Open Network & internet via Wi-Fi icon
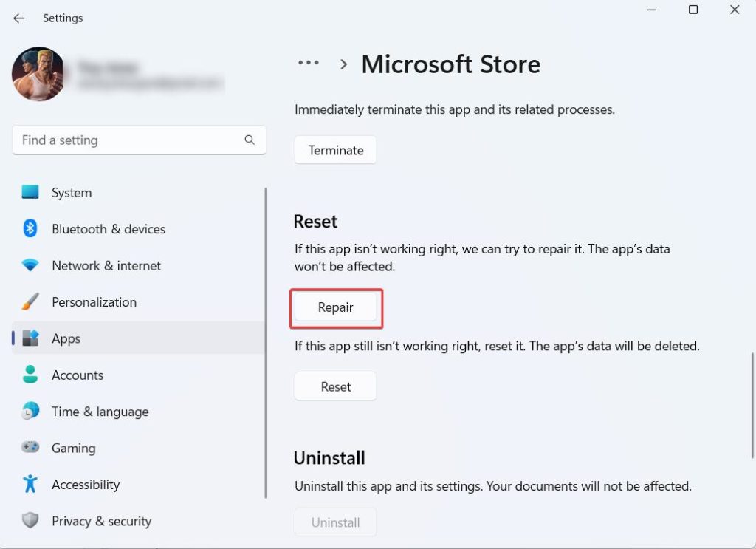 30,265
